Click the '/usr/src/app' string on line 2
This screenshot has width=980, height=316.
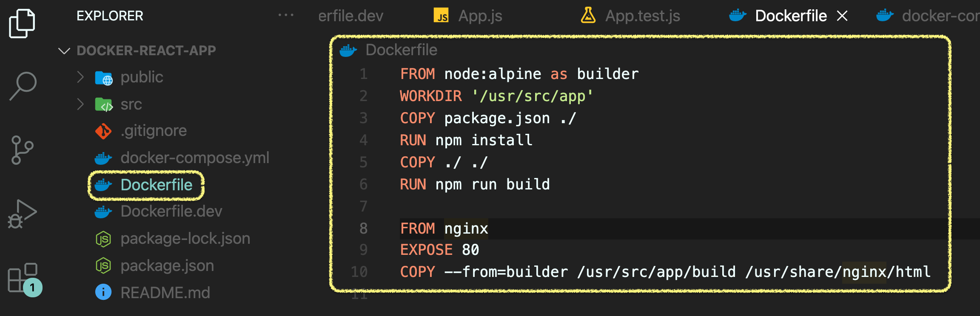533,96
